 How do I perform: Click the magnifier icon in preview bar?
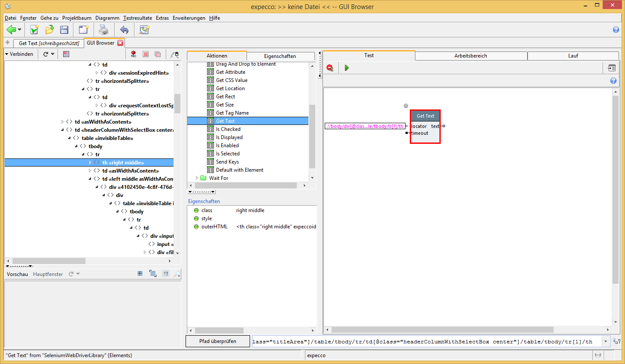177,274
